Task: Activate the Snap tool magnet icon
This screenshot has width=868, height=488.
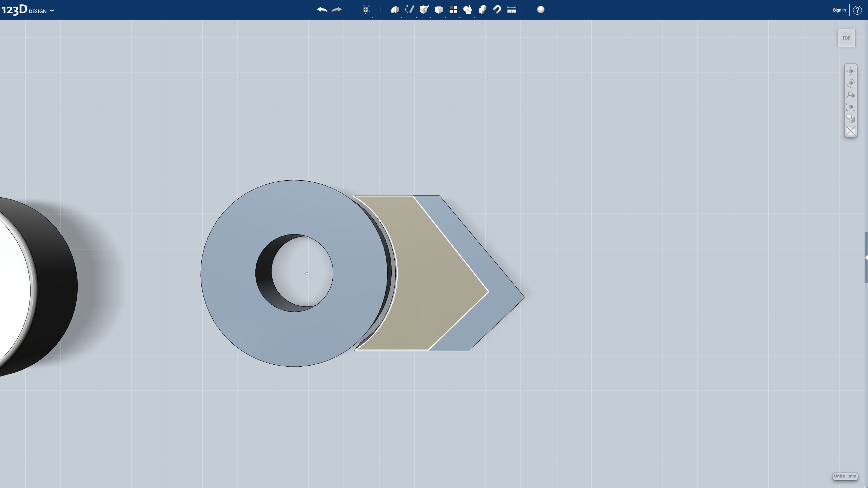Action: 496,10
